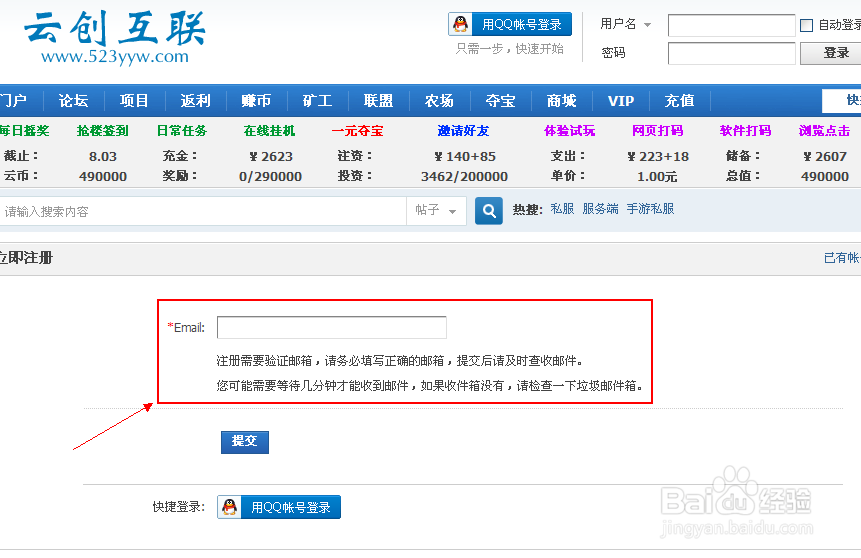Open the 联盟 navigation item
861x558 pixels.
[378, 101]
